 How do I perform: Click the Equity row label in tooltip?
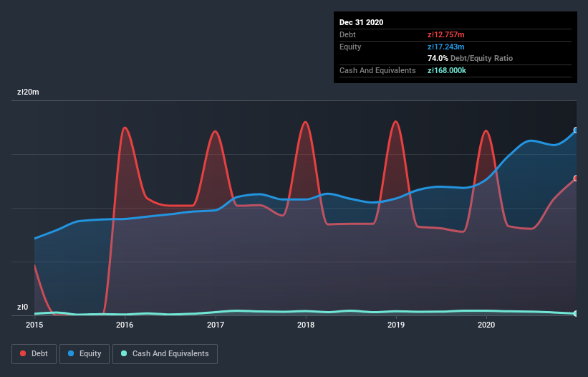(x=350, y=47)
